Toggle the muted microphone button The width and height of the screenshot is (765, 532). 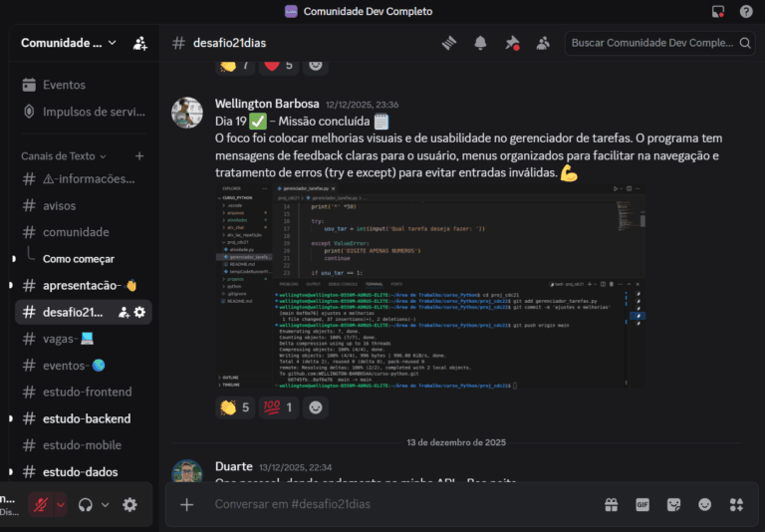pos(41,505)
